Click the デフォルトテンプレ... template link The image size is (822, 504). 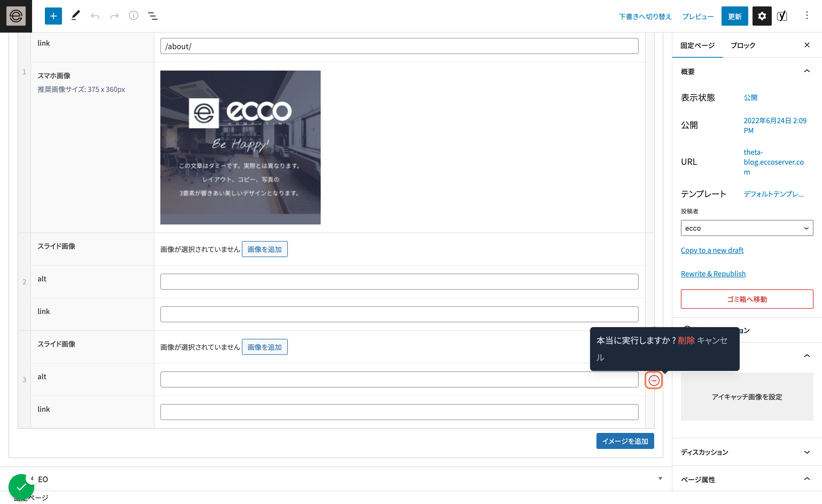point(773,194)
